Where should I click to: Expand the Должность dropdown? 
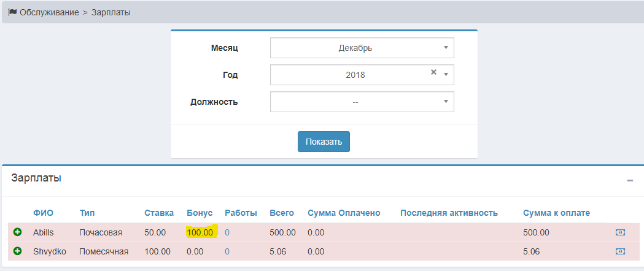tap(362, 102)
